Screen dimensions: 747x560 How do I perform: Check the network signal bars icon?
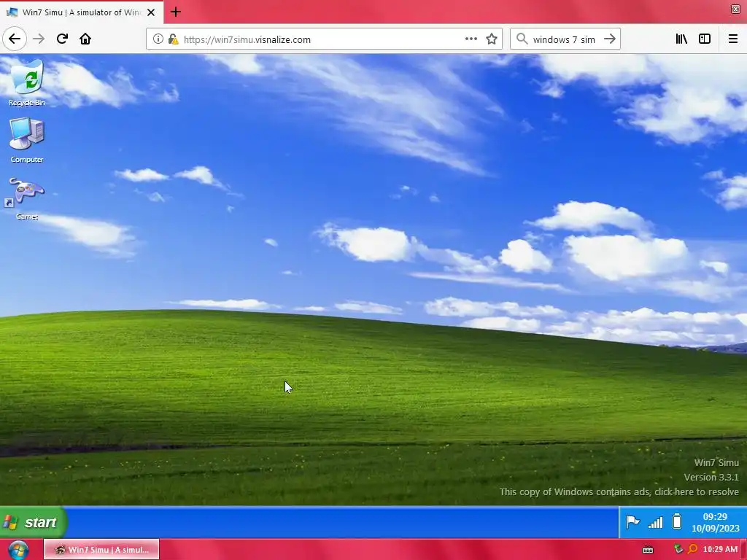656,522
